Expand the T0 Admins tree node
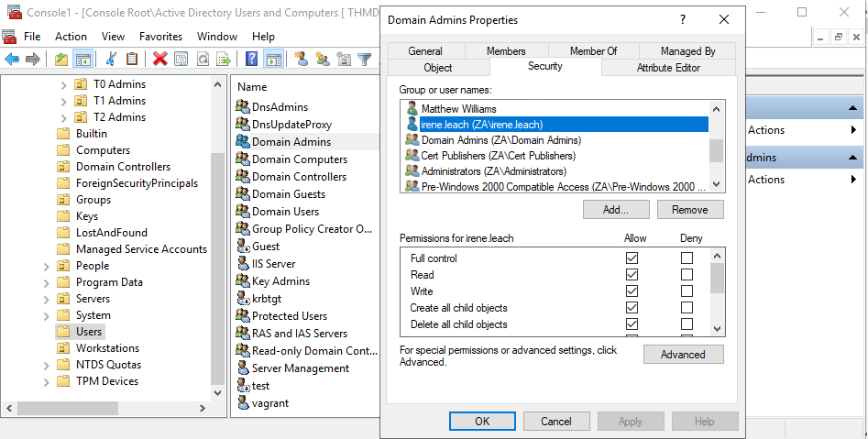Screen dimensions: 868x439 63,84
